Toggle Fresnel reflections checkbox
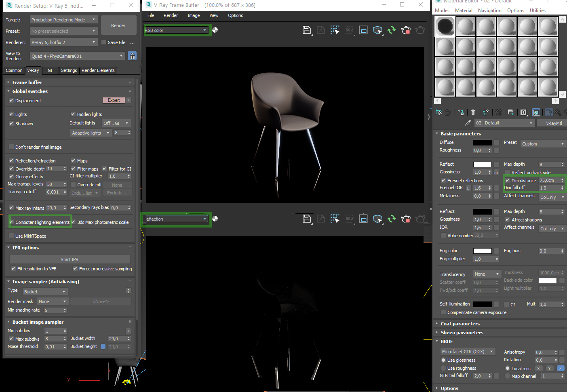This screenshot has width=567, height=392. pyautogui.click(x=443, y=180)
